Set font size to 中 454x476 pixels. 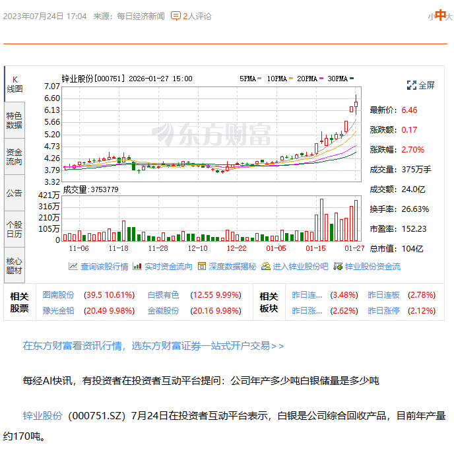point(440,15)
